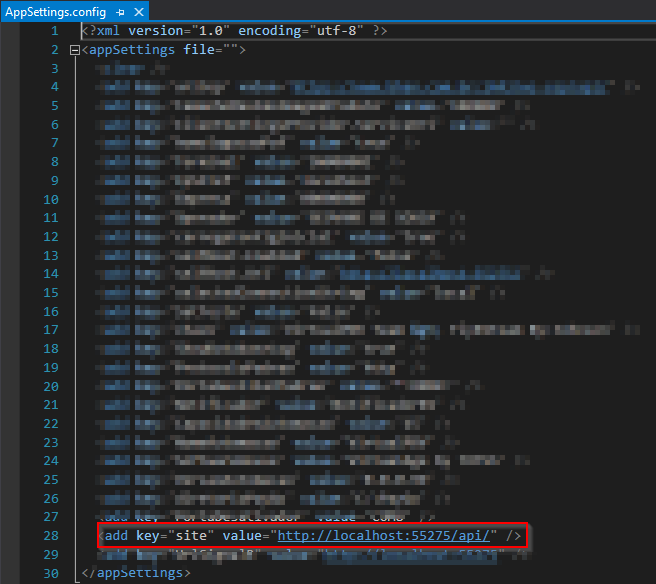The width and height of the screenshot is (656, 584).
Task: Collapse the appSettings element outline
Action: [x=74, y=50]
